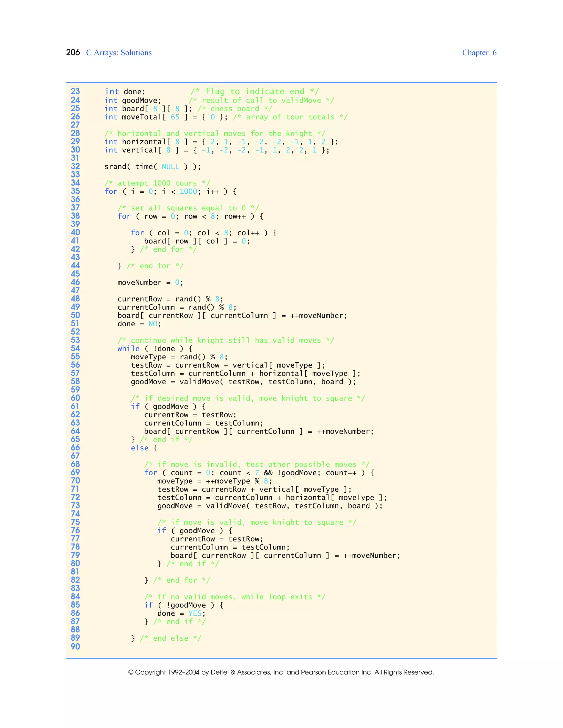The image size is (563, 728).
Task: Click the 'moveNumber = 0;' assignment
Action: (150, 282)
